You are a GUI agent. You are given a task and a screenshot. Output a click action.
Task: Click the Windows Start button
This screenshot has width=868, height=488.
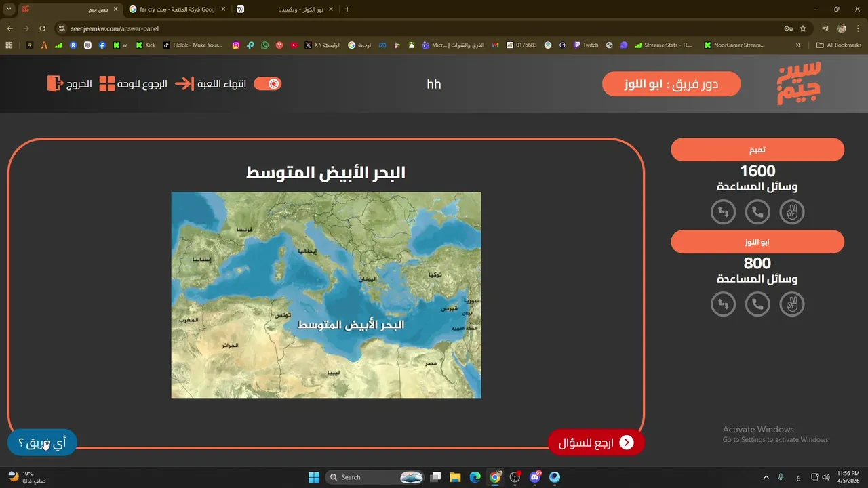click(314, 477)
